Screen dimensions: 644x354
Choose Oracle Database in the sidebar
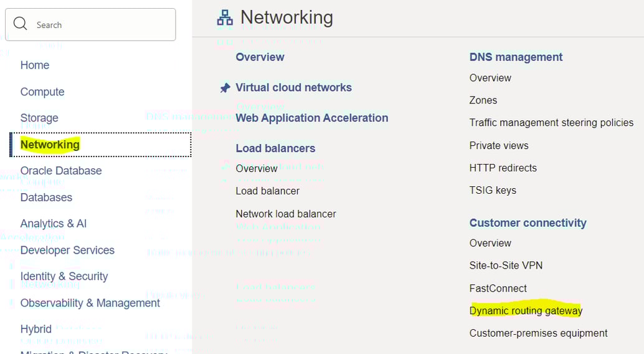click(61, 171)
